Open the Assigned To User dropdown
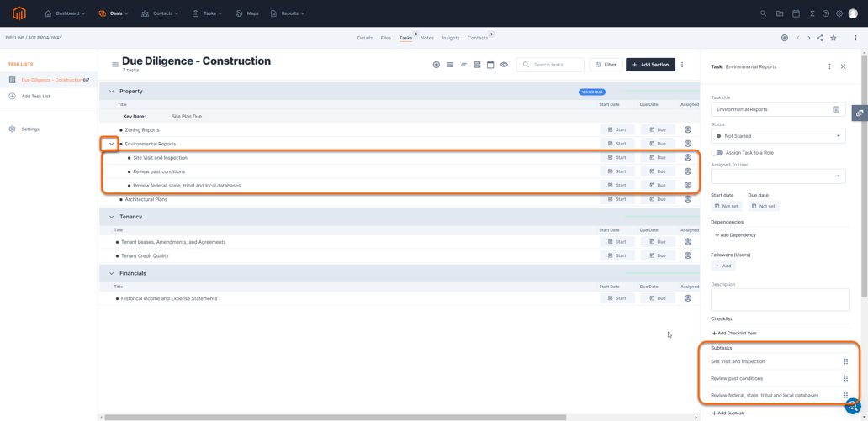Viewport: 868px width, 421px height. [778, 176]
